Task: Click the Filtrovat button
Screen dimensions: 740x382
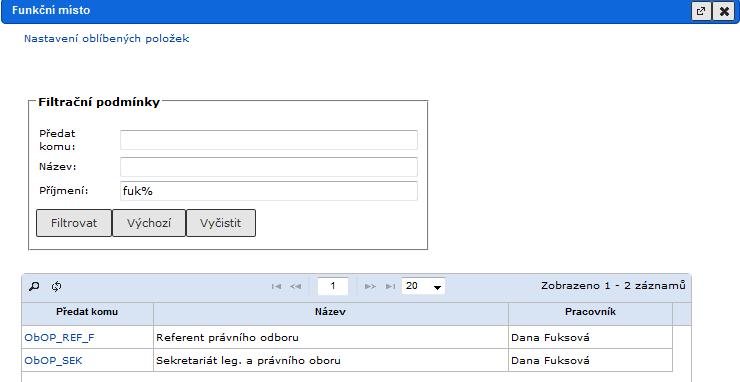Action: tap(74, 223)
